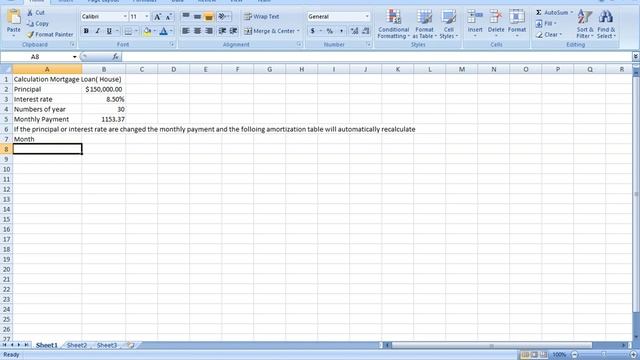Click the Delete cells icon
The height and width of the screenshot is (360, 640).
click(496, 17)
